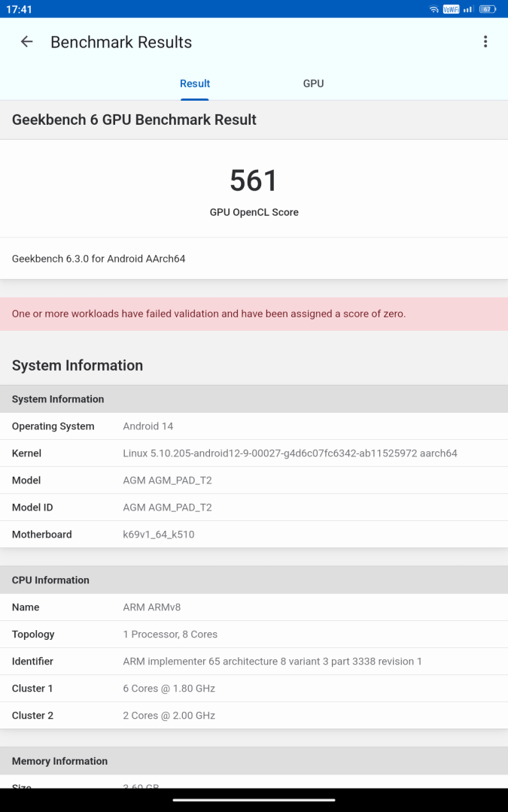Viewport: 508px width, 812px height.
Task: Tap the 2 Cores @ 2.00 GHz value
Action: pos(169,715)
